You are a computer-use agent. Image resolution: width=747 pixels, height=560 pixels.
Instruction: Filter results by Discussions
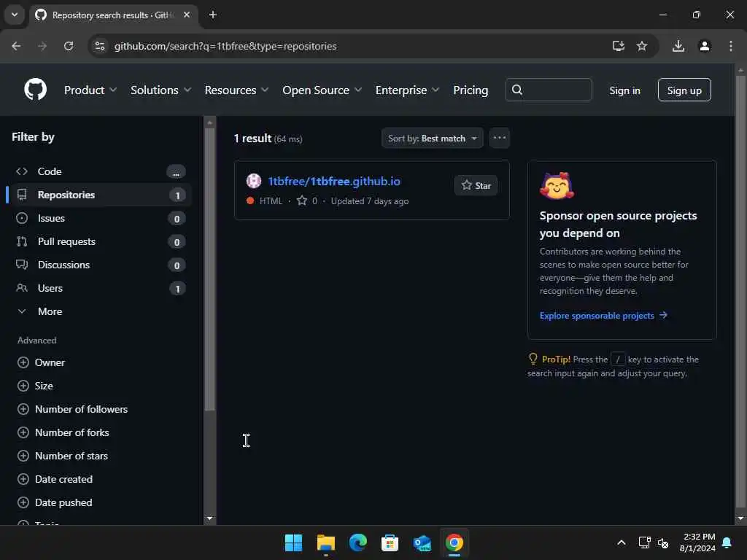coord(100,265)
